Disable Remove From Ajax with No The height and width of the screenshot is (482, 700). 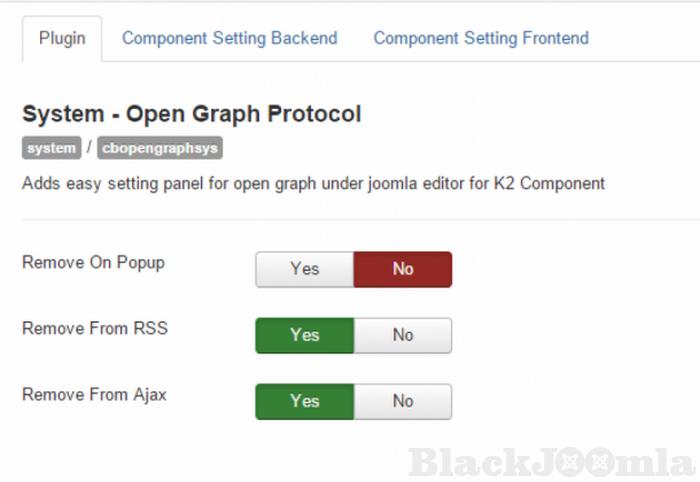coord(403,401)
